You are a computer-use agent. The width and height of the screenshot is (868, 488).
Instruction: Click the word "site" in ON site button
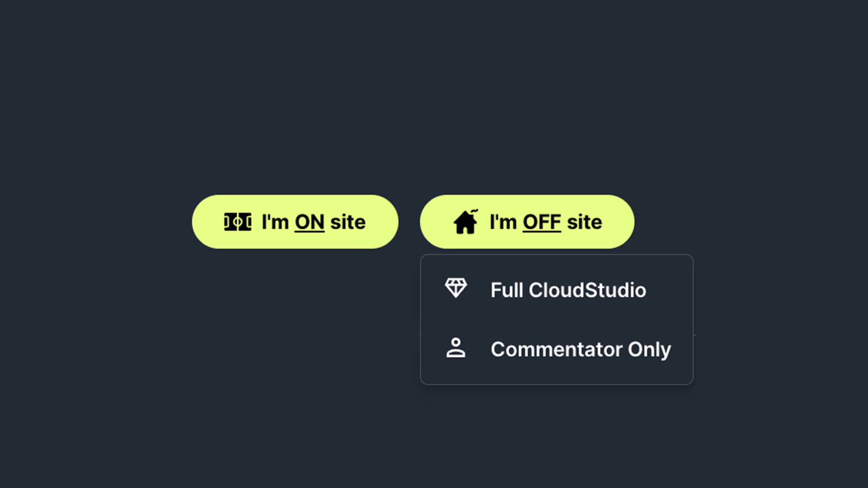[348, 222]
